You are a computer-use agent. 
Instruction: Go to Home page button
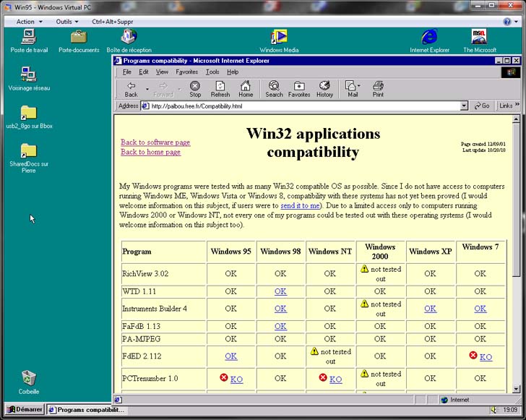coord(246,90)
